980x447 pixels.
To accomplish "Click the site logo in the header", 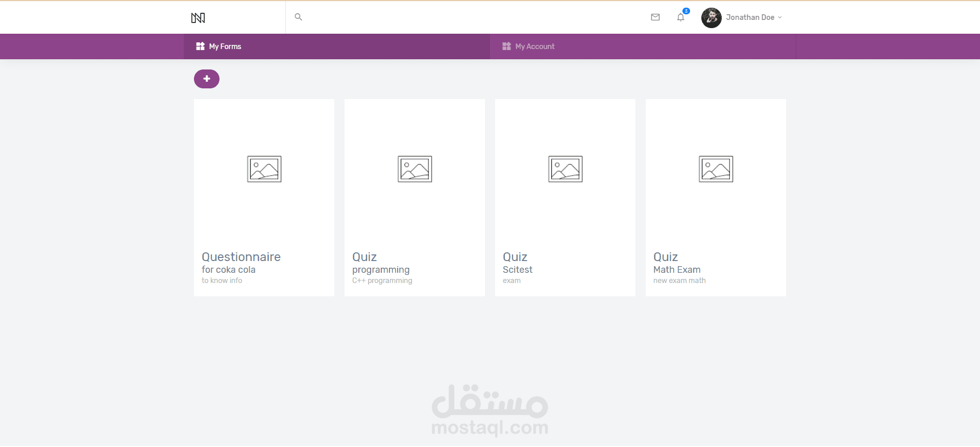I will (x=198, y=18).
